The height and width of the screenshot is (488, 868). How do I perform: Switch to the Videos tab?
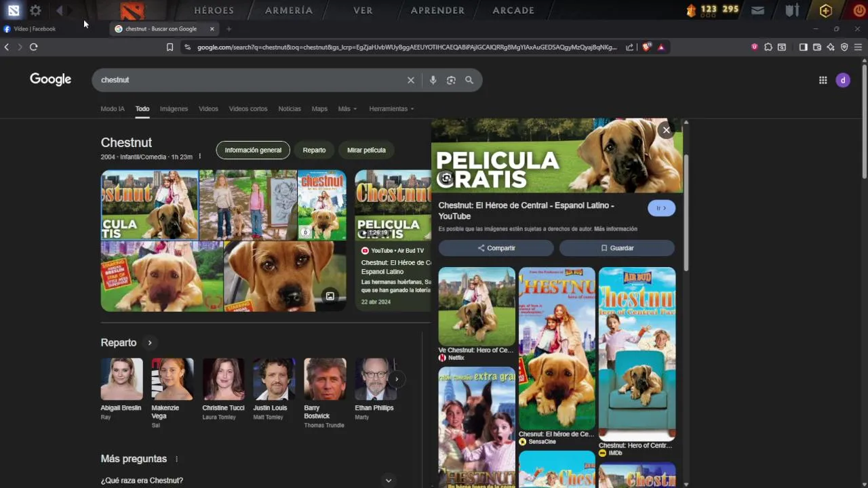click(x=208, y=108)
